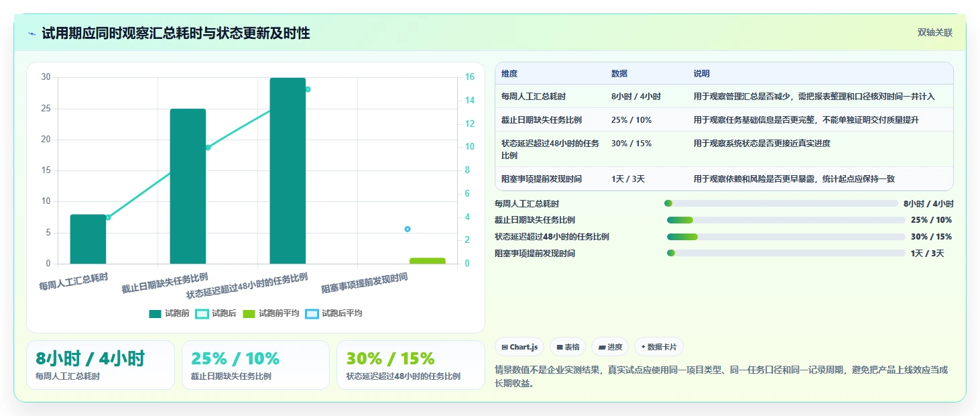
Task: Click the table cell 30% / 15%
Action: [631, 144]
